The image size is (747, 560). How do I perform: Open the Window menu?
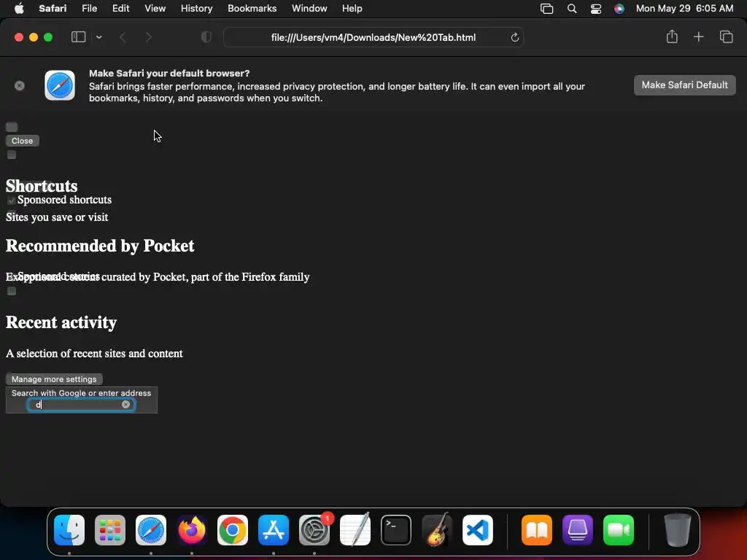[x=309, y=9]
